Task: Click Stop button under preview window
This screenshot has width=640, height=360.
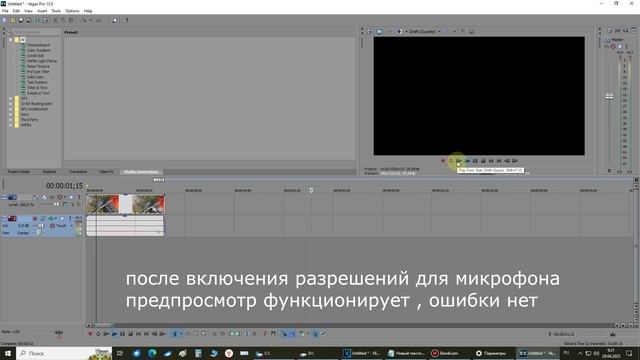Action: (483, 161)
